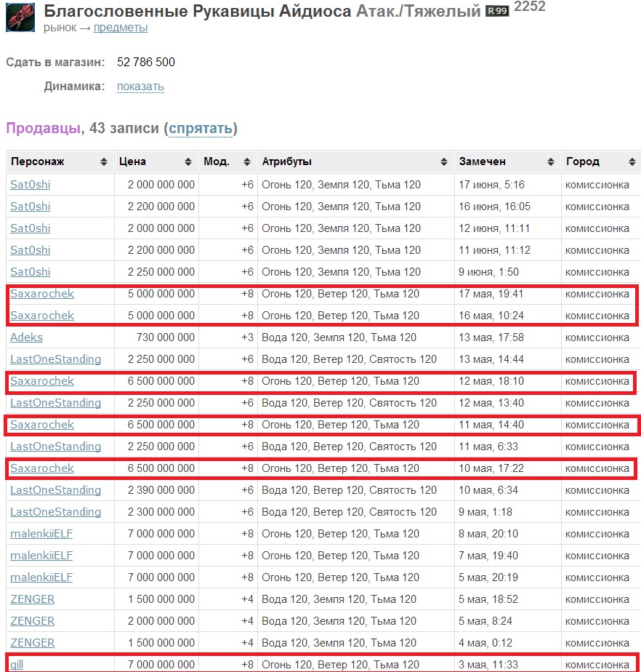Open malenkiiELF seller from 7 мая row
Screen dimensions: 641x672
(41, 556)
